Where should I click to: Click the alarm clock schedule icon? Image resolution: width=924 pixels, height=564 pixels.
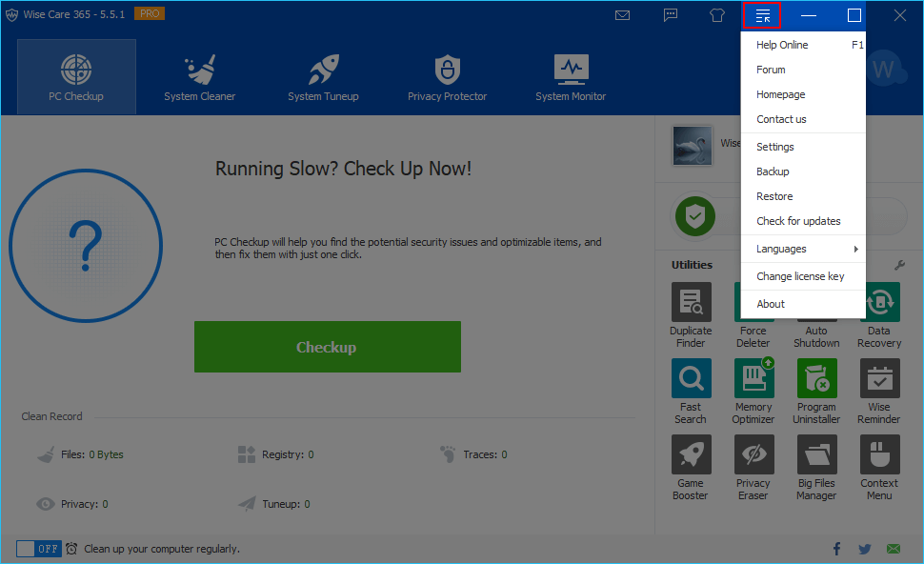(71, 549)
